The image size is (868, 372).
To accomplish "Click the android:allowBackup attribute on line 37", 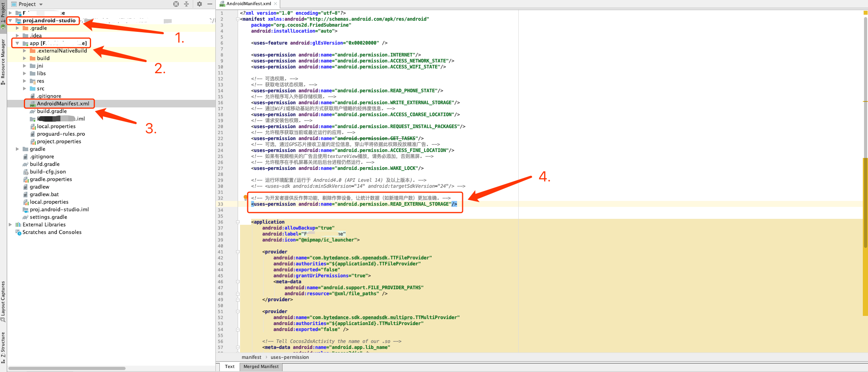I will (289, 228).
